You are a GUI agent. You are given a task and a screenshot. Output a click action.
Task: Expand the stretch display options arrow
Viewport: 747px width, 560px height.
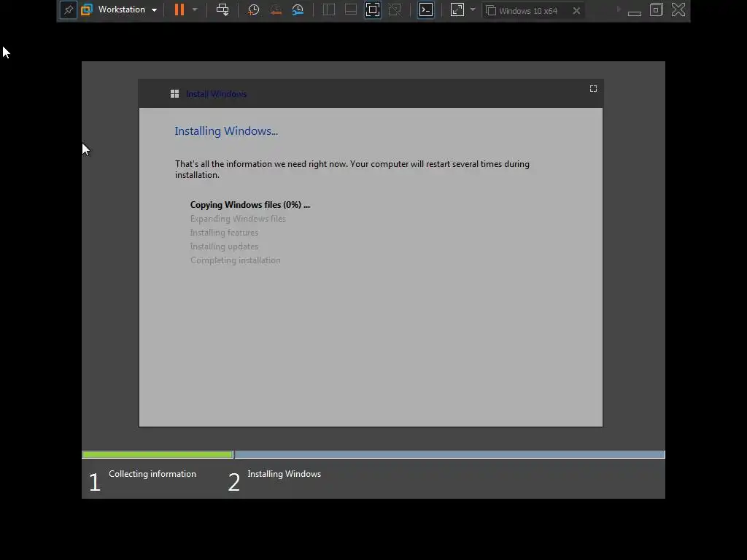click(x=473, y=9)
